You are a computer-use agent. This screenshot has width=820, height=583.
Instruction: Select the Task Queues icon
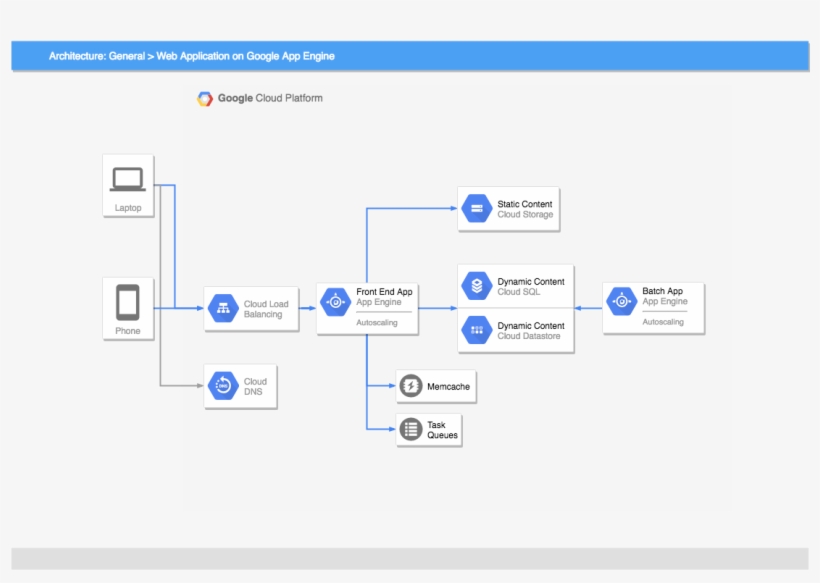[x=409, y=429]
